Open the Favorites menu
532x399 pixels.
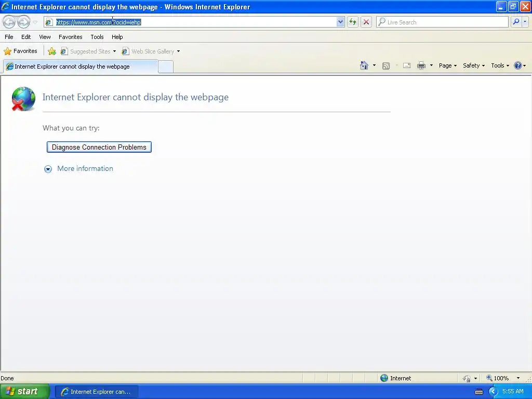(70, 37)
